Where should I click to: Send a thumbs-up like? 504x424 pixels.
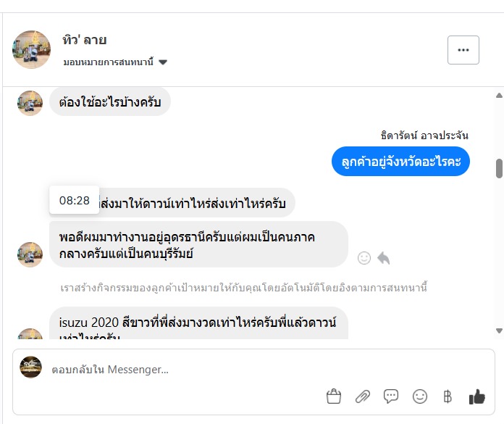(476, 396)
